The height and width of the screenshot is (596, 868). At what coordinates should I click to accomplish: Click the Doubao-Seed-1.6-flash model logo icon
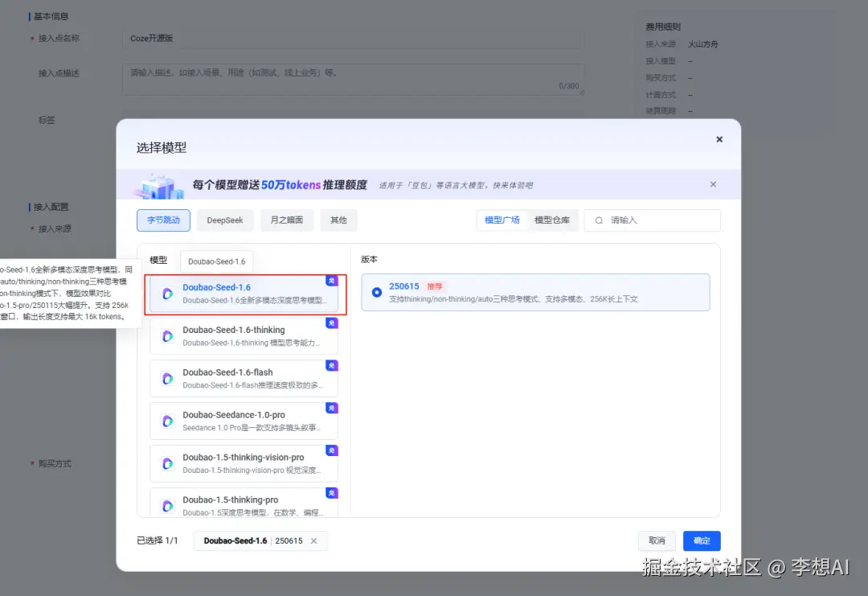(x=167, y=379)
